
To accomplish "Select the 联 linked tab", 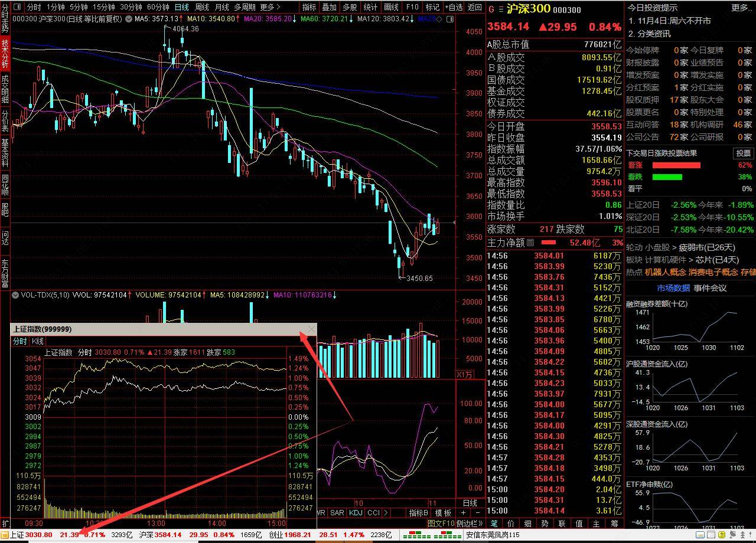I will click(562, 523).
